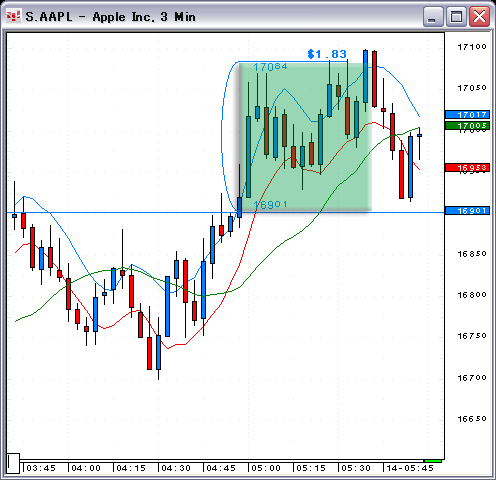This screenshot has width=496, height=480.
Task: Click the S.AAPL - Apple Inc. 3 Min title
Action: click(x=111, y=17)
